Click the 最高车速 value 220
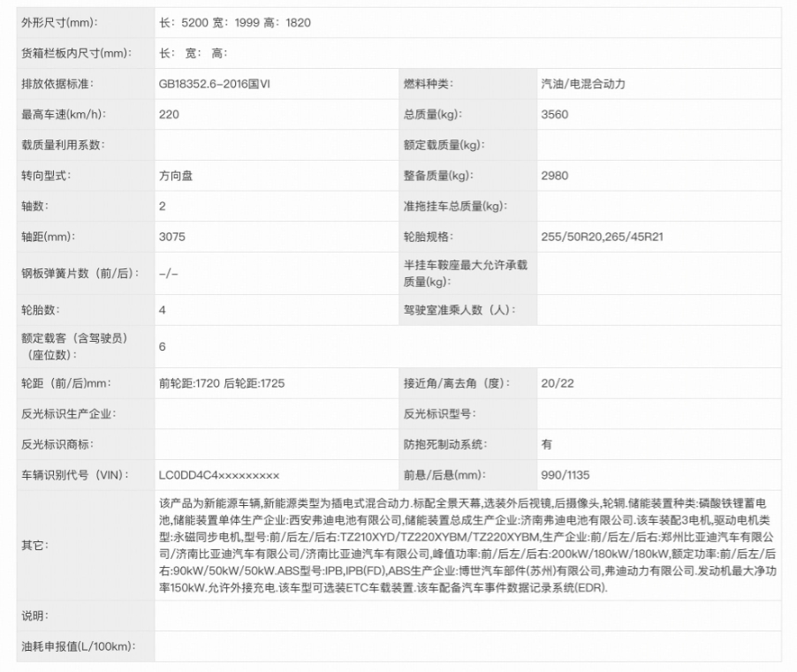Screen dimensions: 797x672 click(169, 114)
